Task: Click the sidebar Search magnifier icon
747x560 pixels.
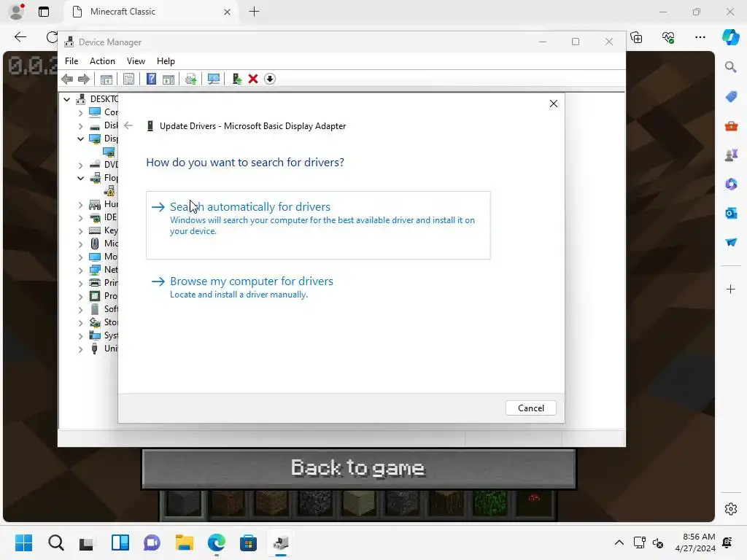Action: coord(731,66)
